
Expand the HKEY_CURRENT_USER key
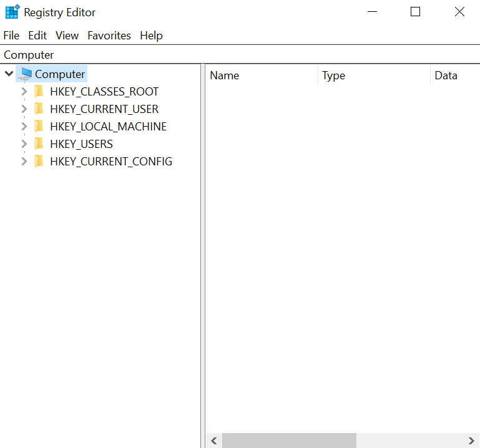tap(24, 109)
